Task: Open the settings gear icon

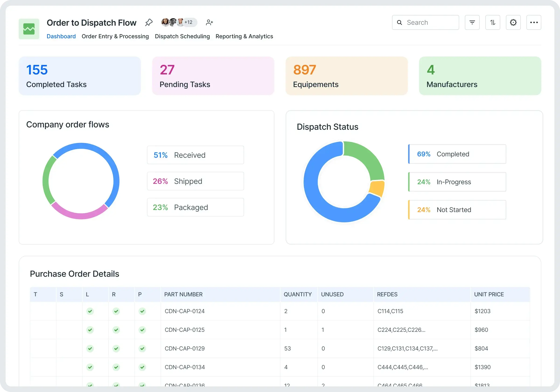Action: (x=513, y=22)
